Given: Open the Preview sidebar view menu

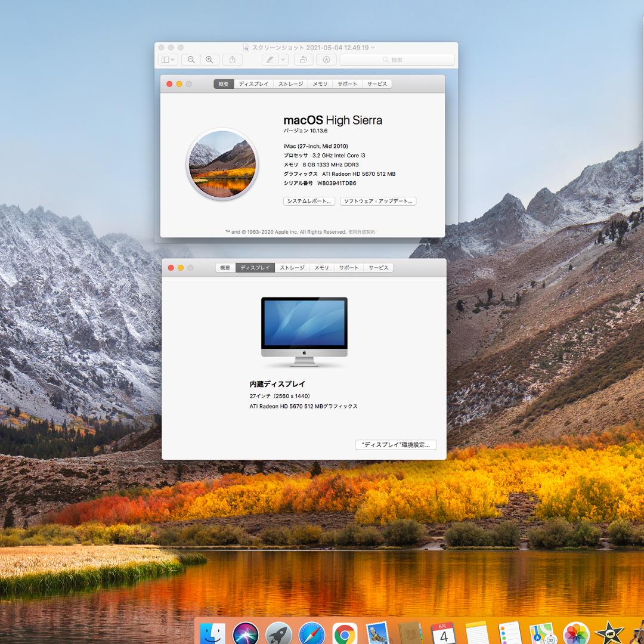Looking at the screenshot, I should (x=168, y=60).
